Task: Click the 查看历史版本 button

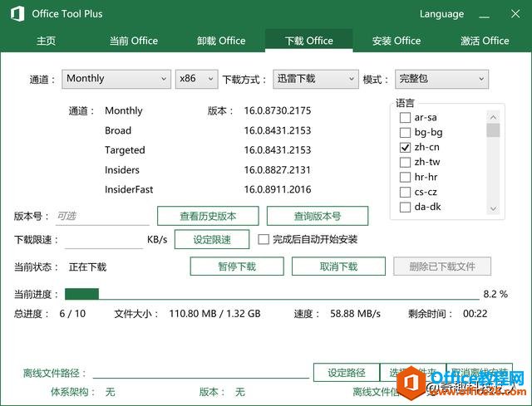Action: pos(208,216)
